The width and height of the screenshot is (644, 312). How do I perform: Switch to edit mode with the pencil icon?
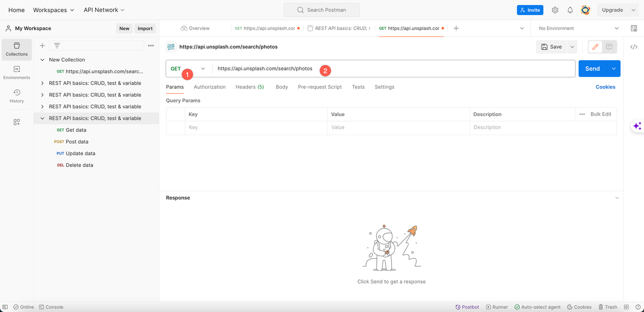(595, 47)
